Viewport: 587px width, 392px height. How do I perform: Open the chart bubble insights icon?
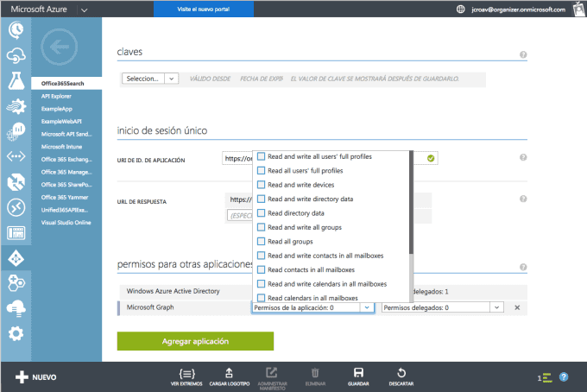pos(16,131)
